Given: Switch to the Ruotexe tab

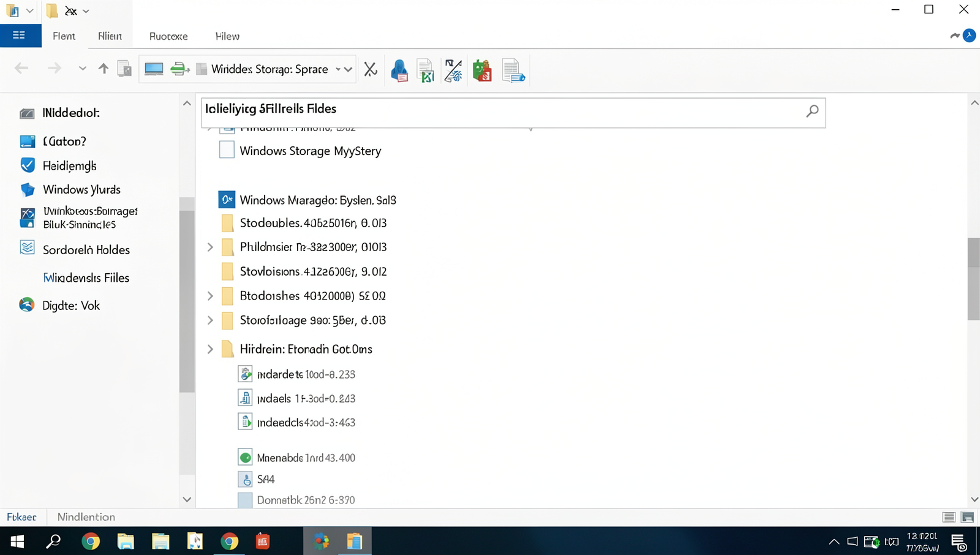Looking at the screenshot, I should coord(168,36).
